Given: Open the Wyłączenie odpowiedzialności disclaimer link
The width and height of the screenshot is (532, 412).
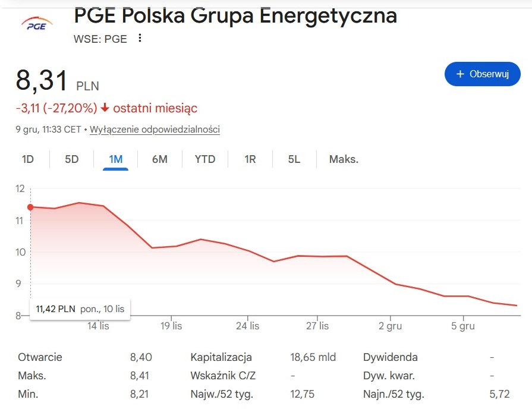Looking at the screenshot, I should coord(155,130).
